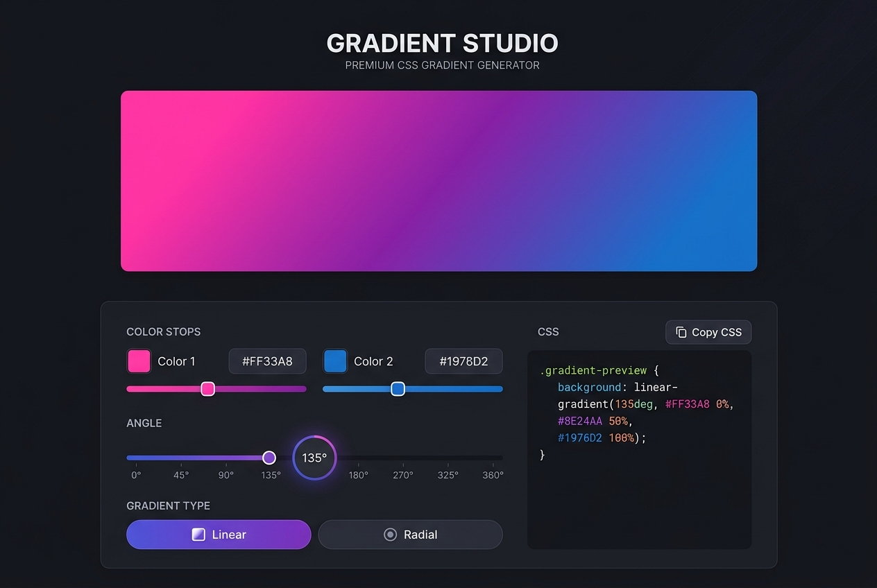Click the 0° angle tick label

point(136,475)
